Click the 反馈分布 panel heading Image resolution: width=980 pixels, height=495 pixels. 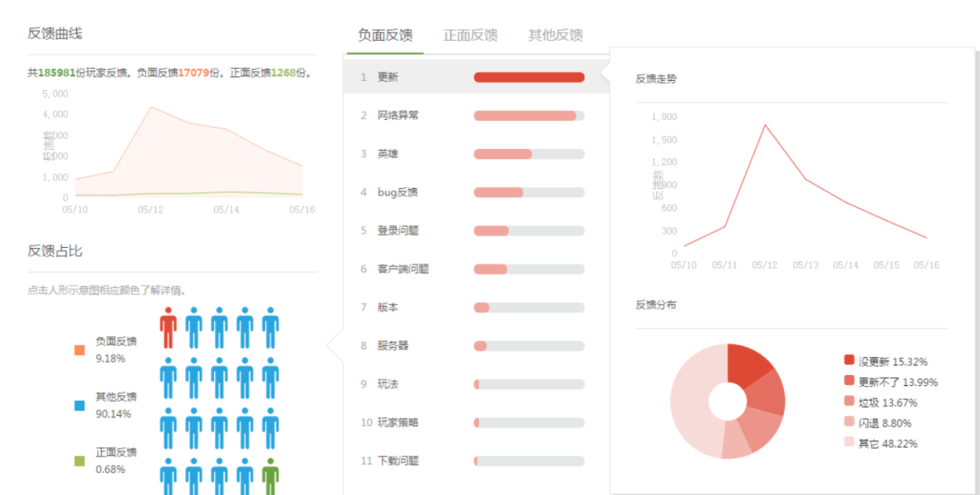pos(656,305)
